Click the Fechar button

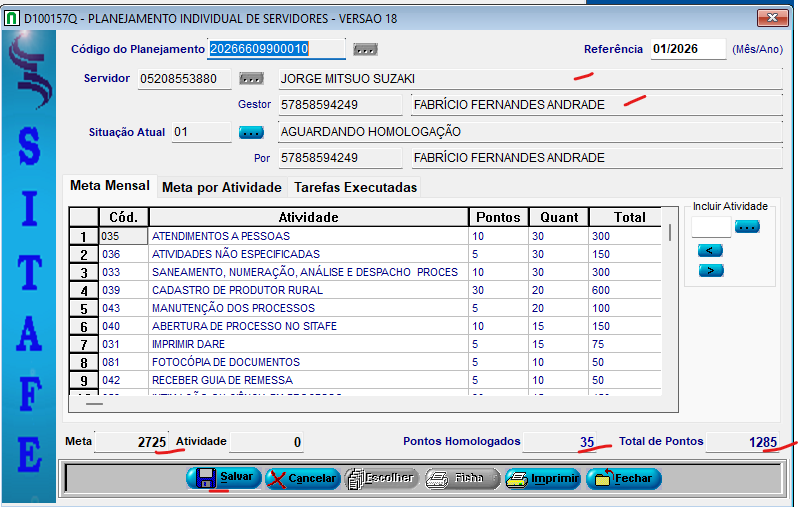click(623, 478)
